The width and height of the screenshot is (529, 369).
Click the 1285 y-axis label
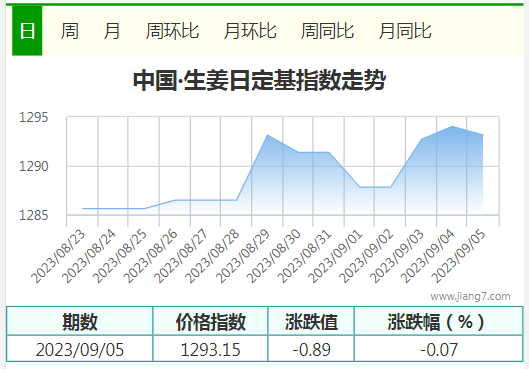pos(33,216)
